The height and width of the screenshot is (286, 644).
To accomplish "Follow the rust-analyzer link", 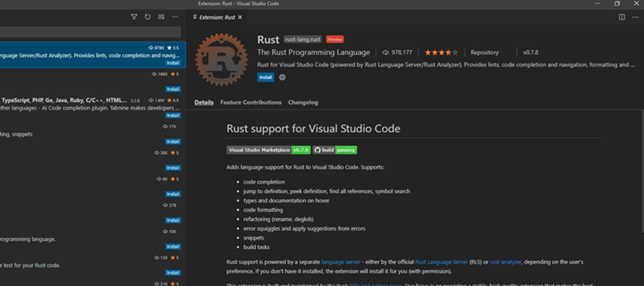I will [x=506, y=262].
